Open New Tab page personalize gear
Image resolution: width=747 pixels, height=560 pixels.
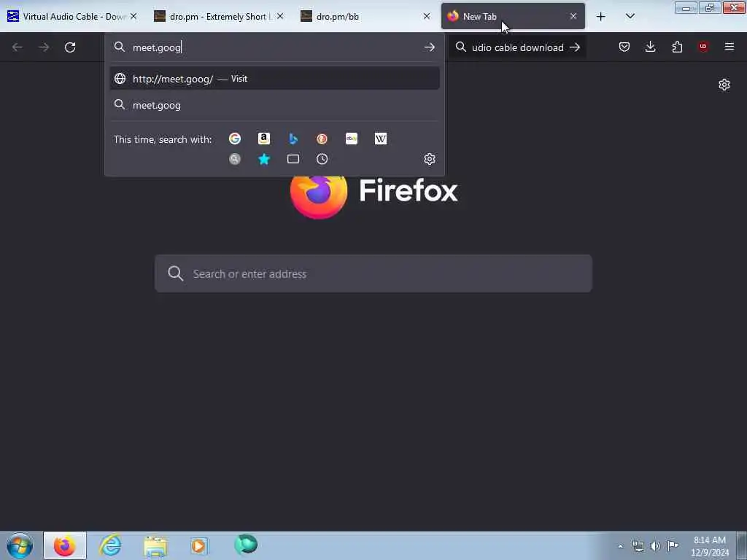click(x=724, y=85)
